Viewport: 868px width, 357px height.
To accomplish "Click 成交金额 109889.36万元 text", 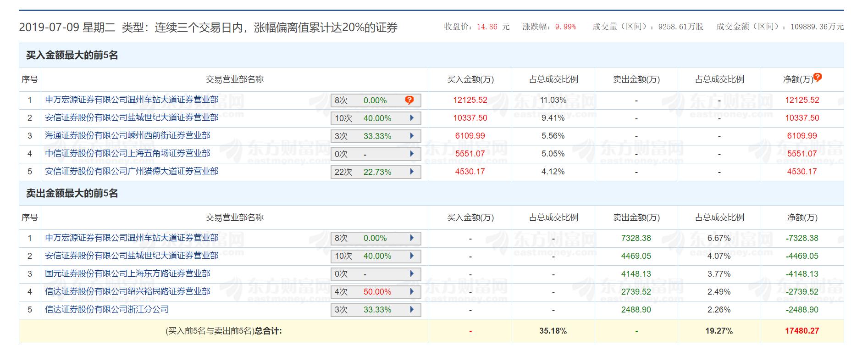I will 780,27.
